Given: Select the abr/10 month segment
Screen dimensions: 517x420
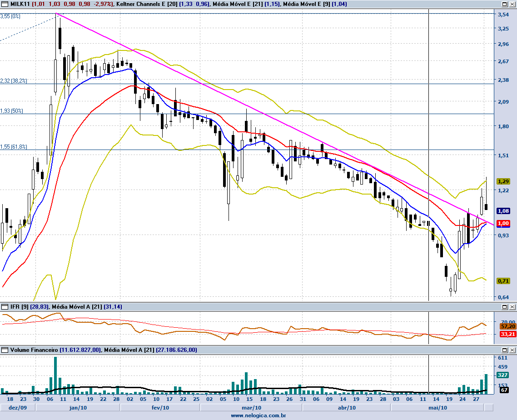Looking at the screenshot, I should pyautogui.click(x=347, y=407).
